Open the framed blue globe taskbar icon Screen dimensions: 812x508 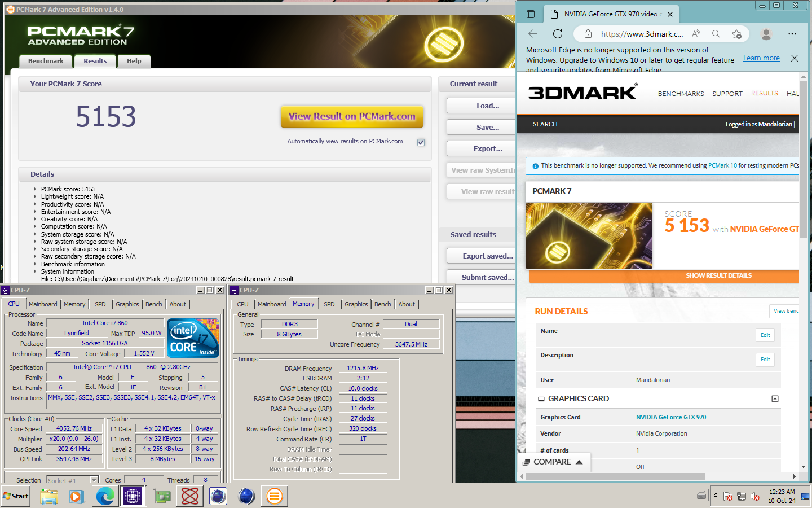pos(218,496)
